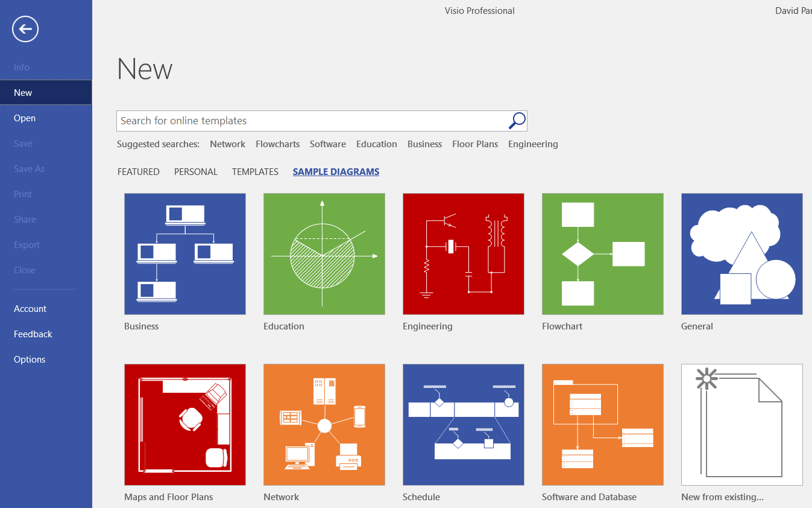This screenshot has height=508, width=812.
Task: Switch to the FEATURED tab
Action: coord(139,172)
